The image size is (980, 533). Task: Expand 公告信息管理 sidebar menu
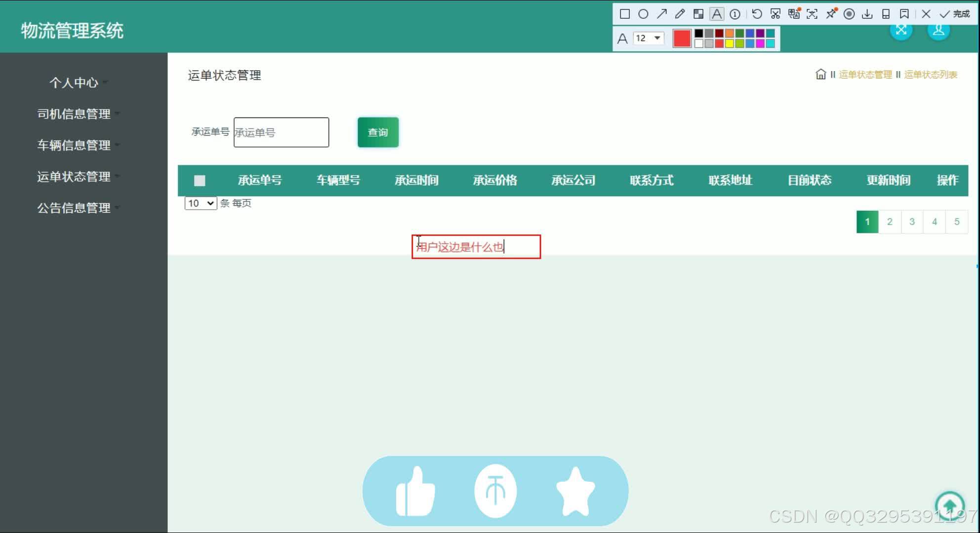pyautogui.click(x=74, y=208)
